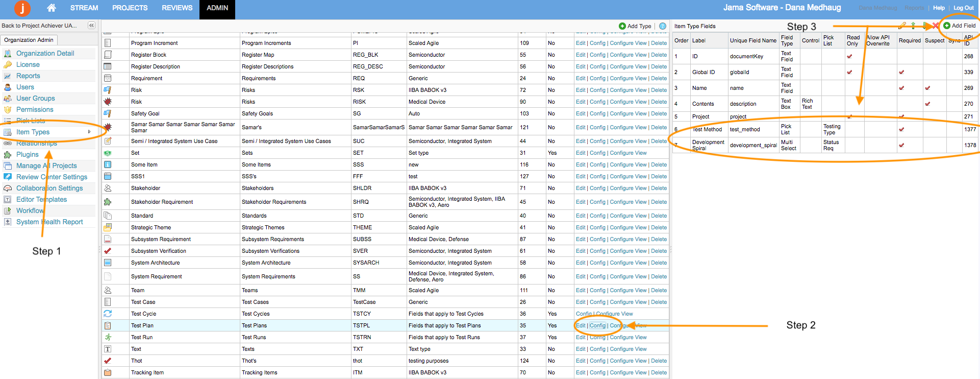
Task: Click the Editor Templates icon
Action: [8, 199]
